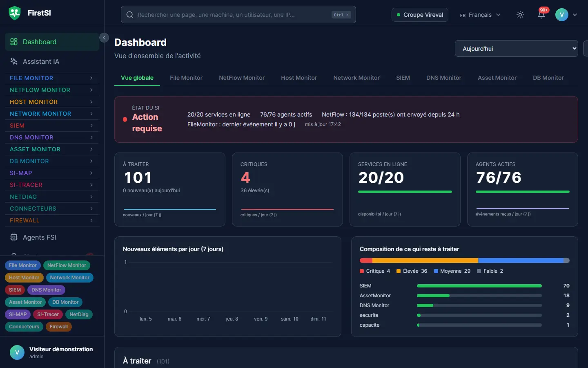The height and width of the screenshot is (368, 588).
Task: Click the NetFlow Monitor tag chip
Action: coord(67,265)
